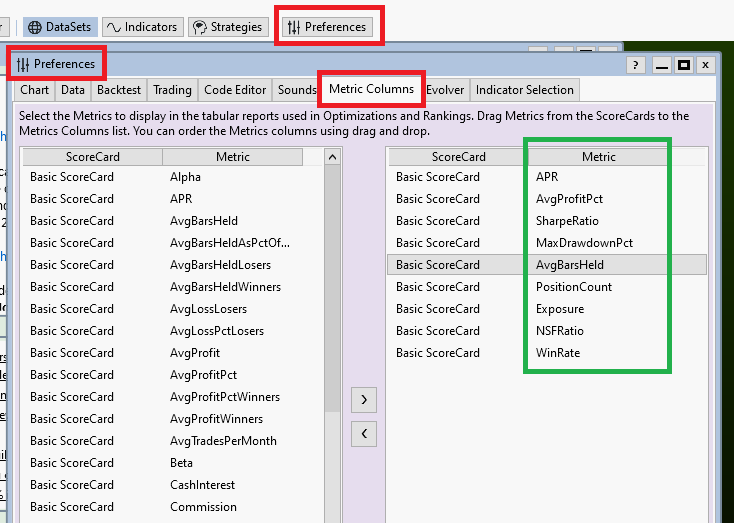Open the Trading tab
This screenshot has height=523, width=734.
click(172, 90)
